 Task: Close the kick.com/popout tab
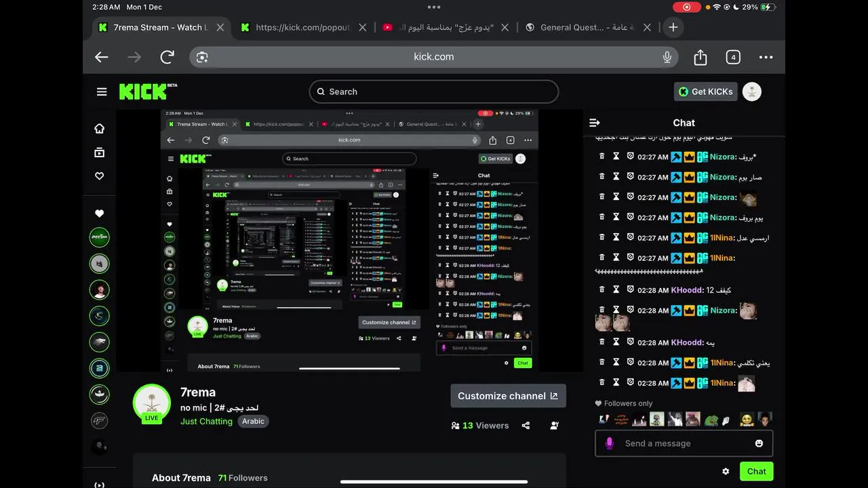pos(362,27)
